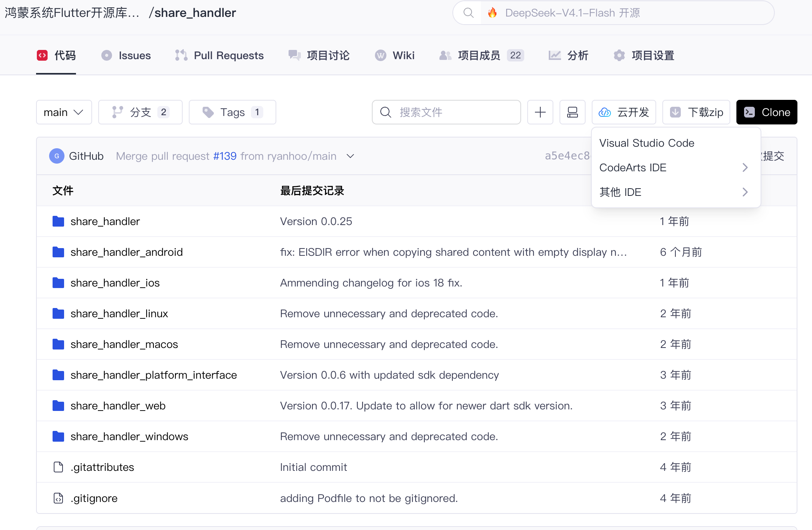The image size is (812, 530).
Task: Click the folder icon of share_handler_android
Action: pos(58,252)
